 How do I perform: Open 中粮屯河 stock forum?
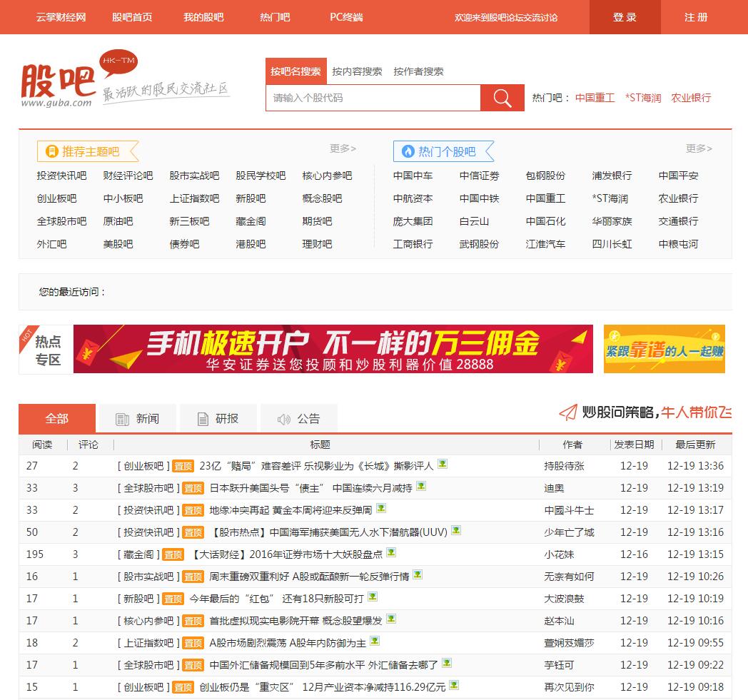(x=678, y=244)
